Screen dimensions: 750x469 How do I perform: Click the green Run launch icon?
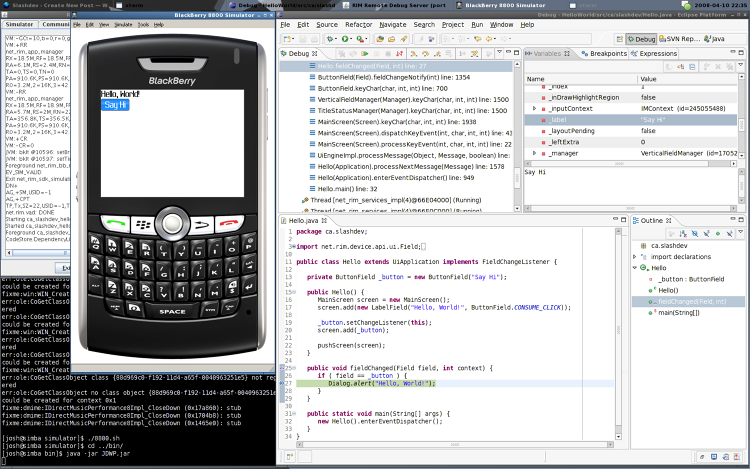pyautogui.click(x=345, y=39)
